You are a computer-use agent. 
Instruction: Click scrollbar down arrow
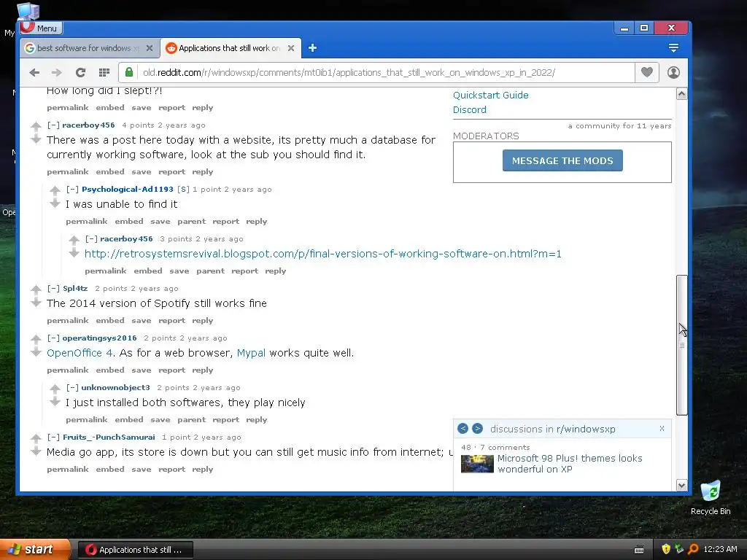click(682, 485)
